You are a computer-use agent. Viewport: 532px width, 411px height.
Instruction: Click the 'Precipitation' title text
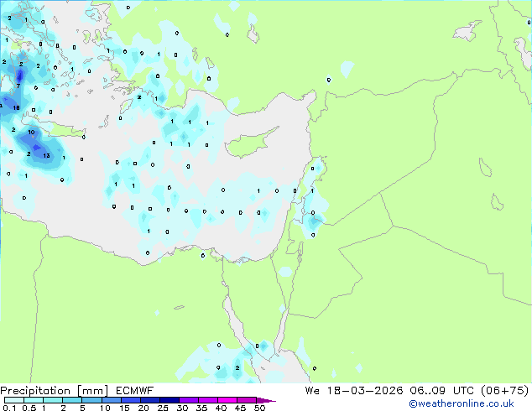click(x=35, y=391)
